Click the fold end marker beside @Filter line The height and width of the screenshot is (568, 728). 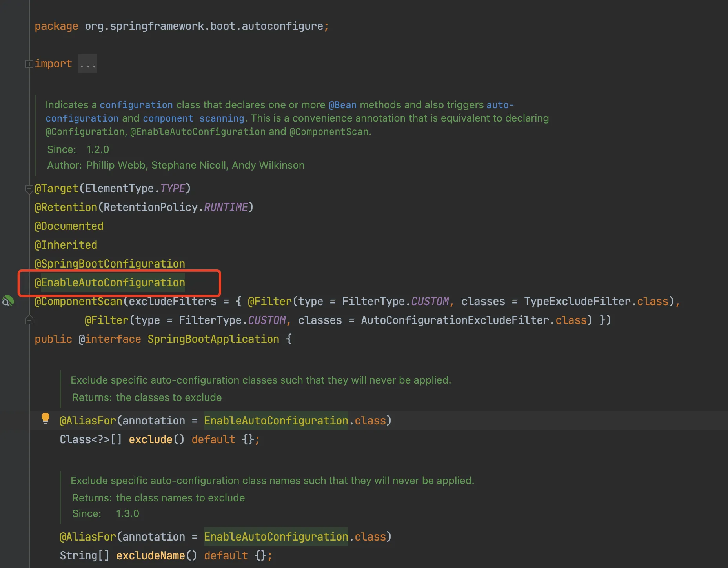pyautogui.click(x=29, y=320)
